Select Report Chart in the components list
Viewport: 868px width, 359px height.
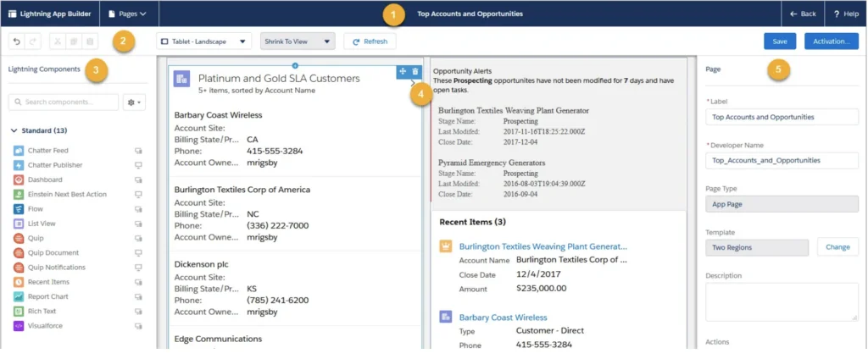pos(48,296)
